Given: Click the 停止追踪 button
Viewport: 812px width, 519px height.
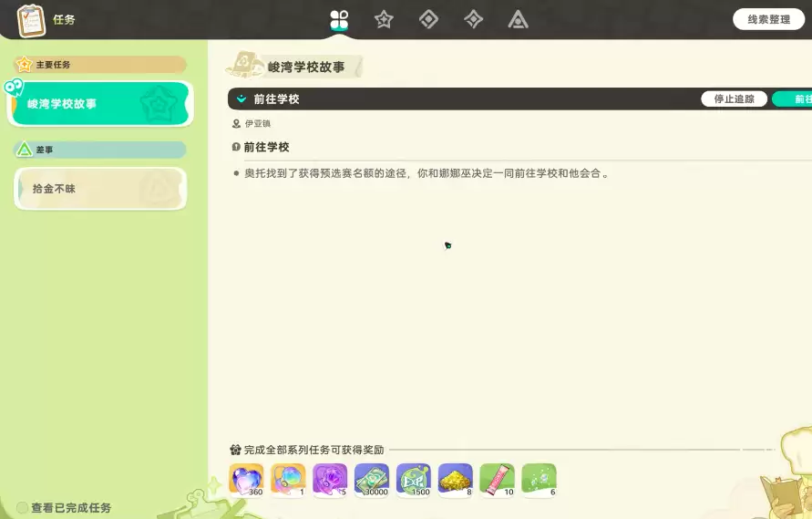Looking at the screenshot, I should click(x=734, y=99).
